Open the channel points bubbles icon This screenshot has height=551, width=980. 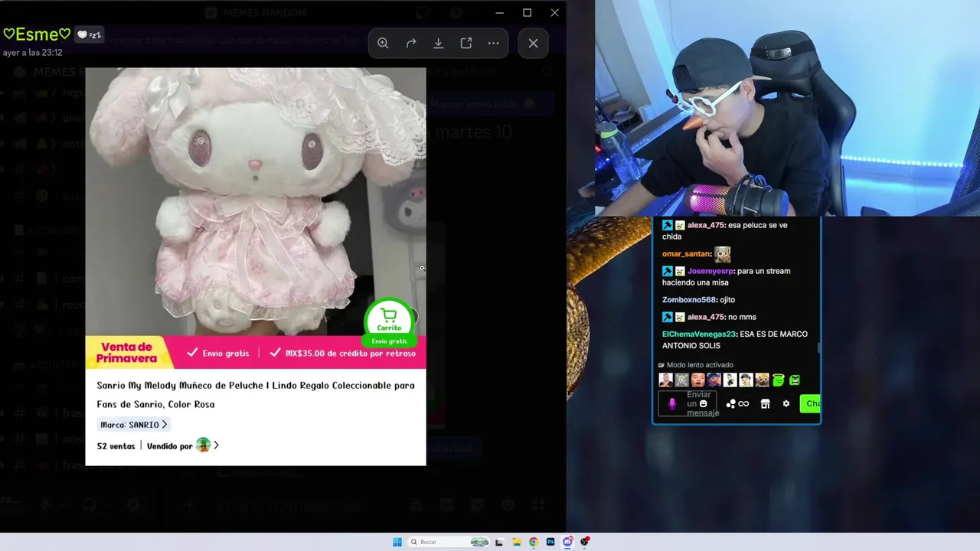tap(731, 404)
